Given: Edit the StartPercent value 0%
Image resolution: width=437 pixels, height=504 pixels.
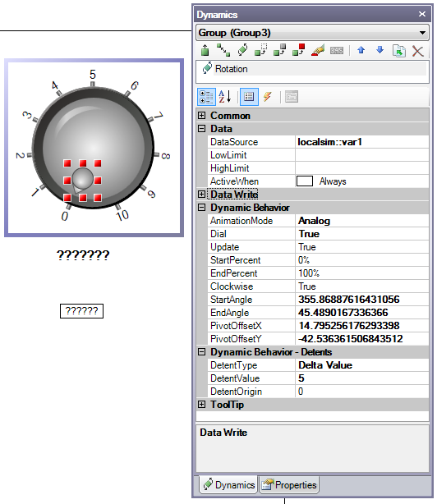Looking at the screenshot, I should [361, 260].
